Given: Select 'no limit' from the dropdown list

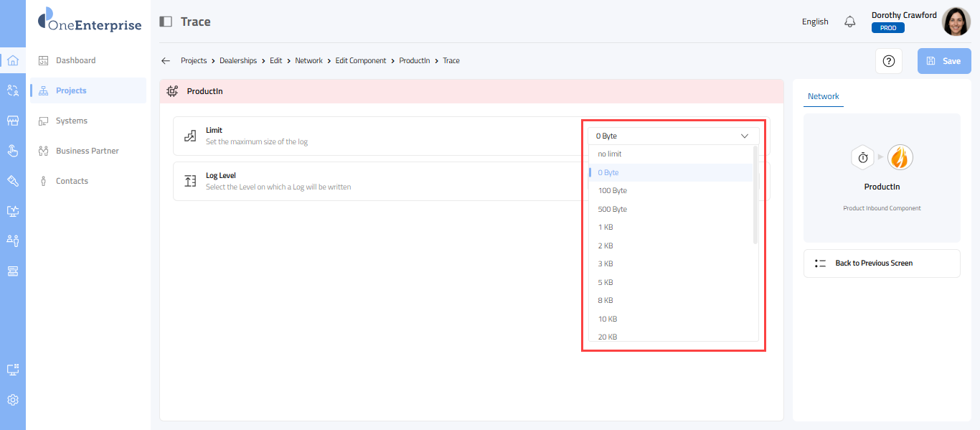Looking at the screenshot, I should click(610, 154).
